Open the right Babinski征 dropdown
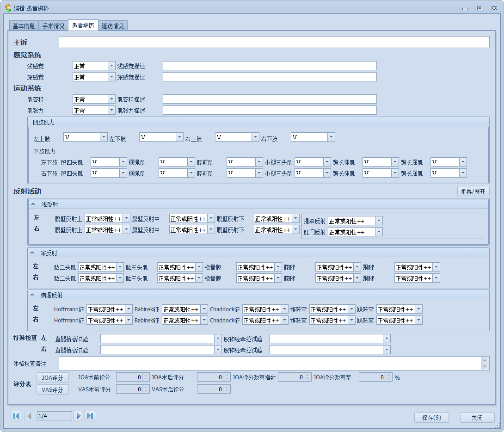The width and height of the screenshot is (504, 432). [204, 320]
